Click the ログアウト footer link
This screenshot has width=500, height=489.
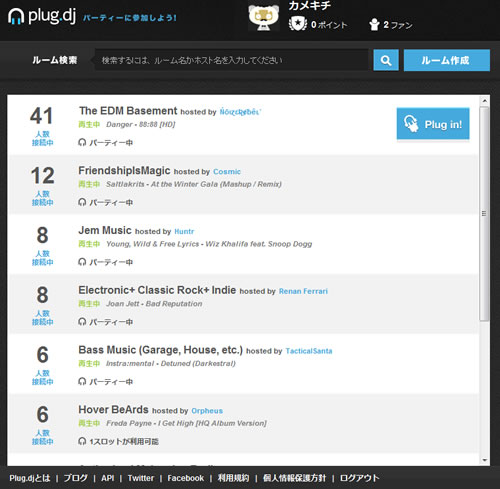(359, 478)
